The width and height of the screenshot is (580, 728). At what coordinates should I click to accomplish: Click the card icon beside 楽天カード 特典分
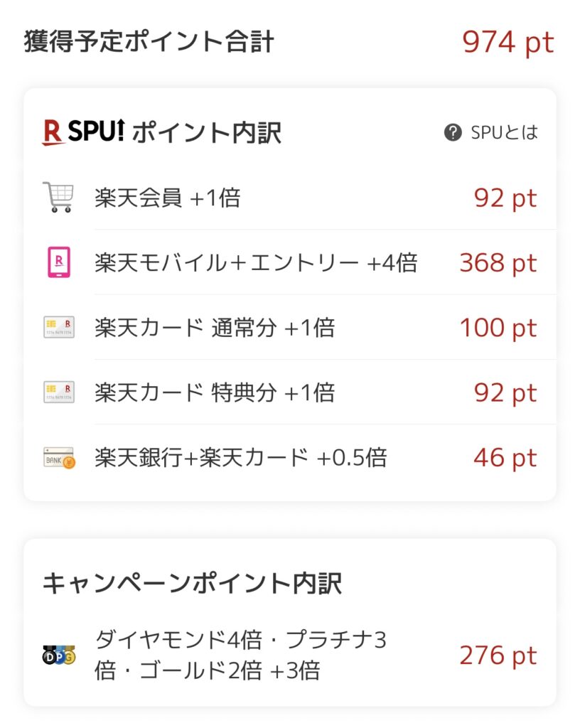coord(58,392)
